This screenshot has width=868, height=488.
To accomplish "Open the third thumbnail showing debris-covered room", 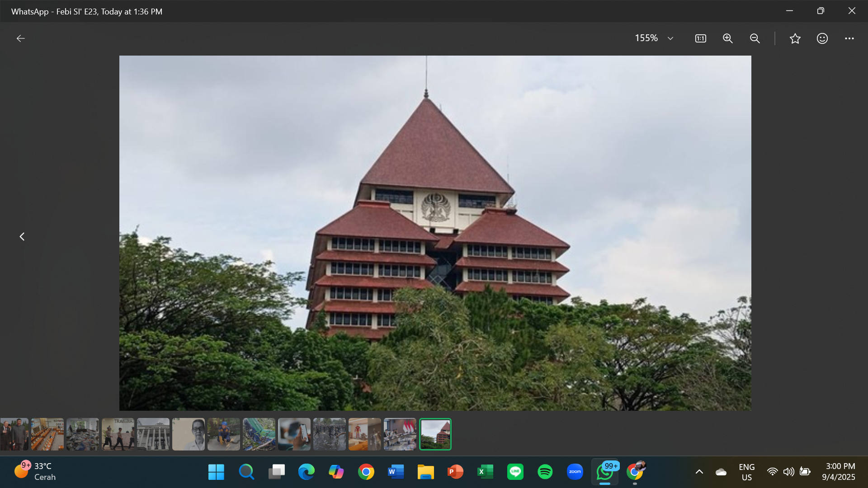I will [83, 434].
